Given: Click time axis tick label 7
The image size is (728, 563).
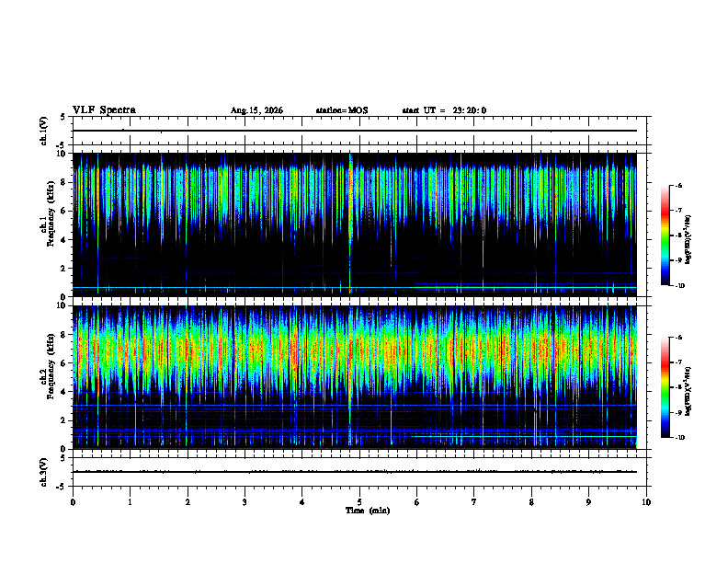Looking at the screenshot, I should [474, 502].
